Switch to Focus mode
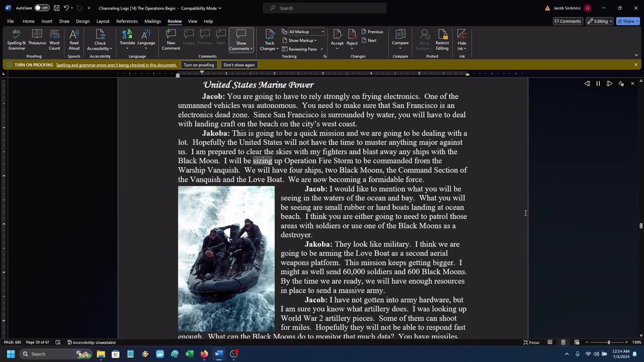This screenshot has width=644, height=362. 531,342
